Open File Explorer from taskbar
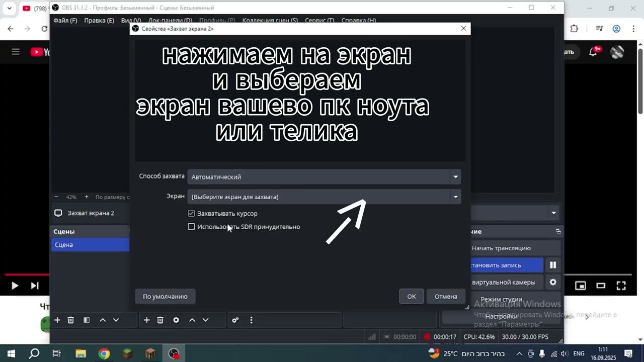 tap(80, 353)
